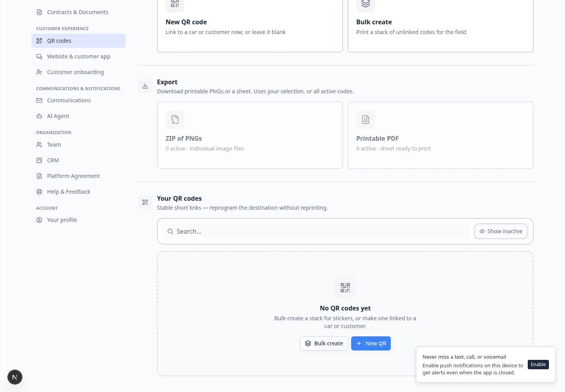The height and width of the screenshot is (392, 565).
Task: Click the Export download arrow icon
Action: point(145,86)
